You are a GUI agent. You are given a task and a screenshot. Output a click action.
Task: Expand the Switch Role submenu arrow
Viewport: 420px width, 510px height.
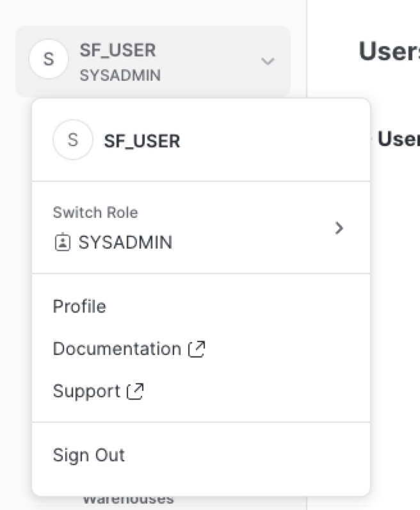pos(339,228)
